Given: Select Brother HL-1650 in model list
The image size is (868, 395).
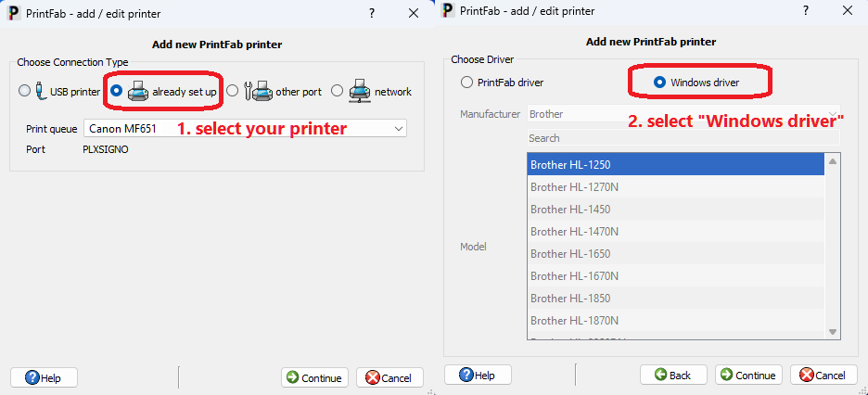Looking at the screenshot, I should (675, 253).
